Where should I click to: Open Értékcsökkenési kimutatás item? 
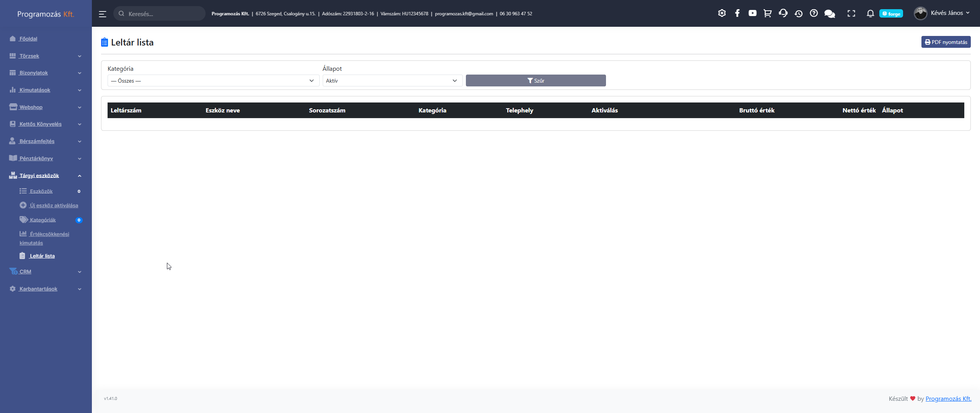[x=44, y=238]
